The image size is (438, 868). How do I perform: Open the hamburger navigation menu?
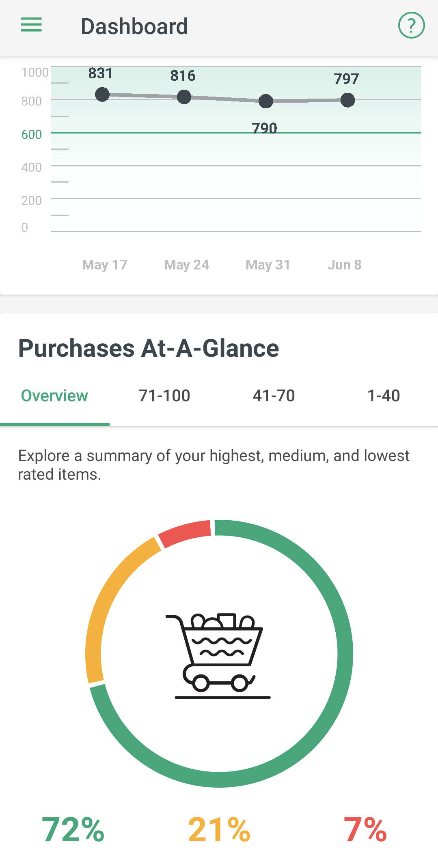(x=31, y=25)
